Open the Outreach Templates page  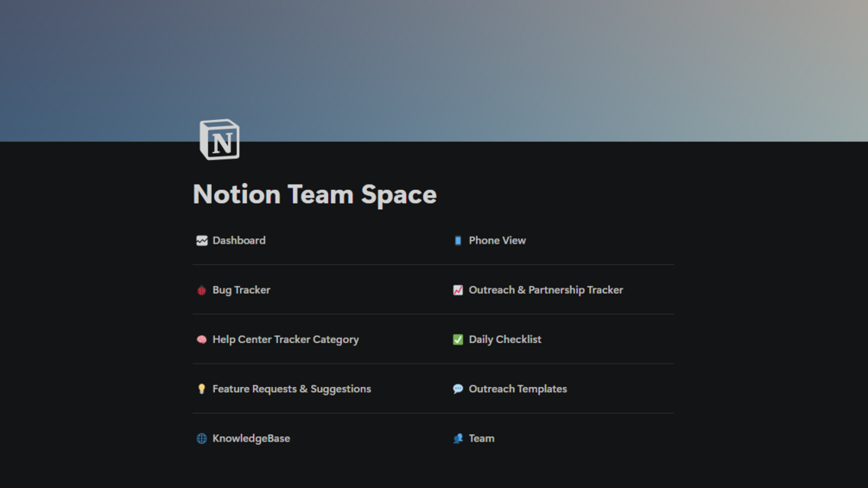coord(517,389)
